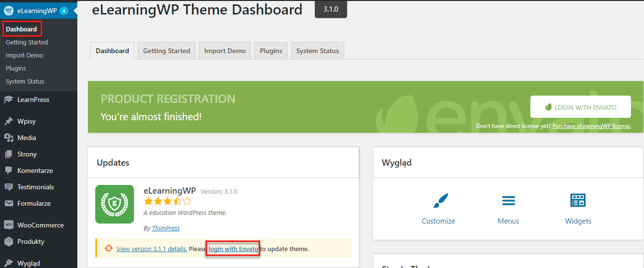
Task: Click the update count badge beside eLearningWP
Action: click(64, 11)
